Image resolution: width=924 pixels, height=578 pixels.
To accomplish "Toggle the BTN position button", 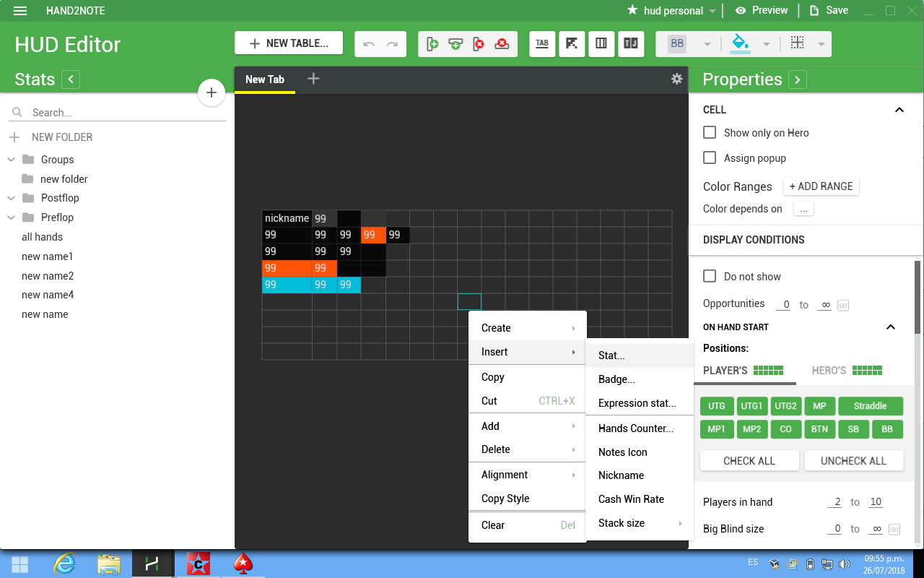I will tap(819, 429).
